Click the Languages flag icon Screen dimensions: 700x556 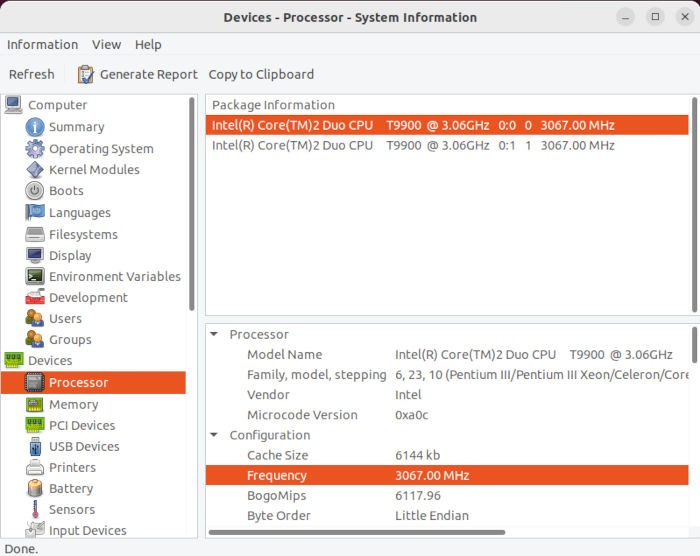pos(35,213)
